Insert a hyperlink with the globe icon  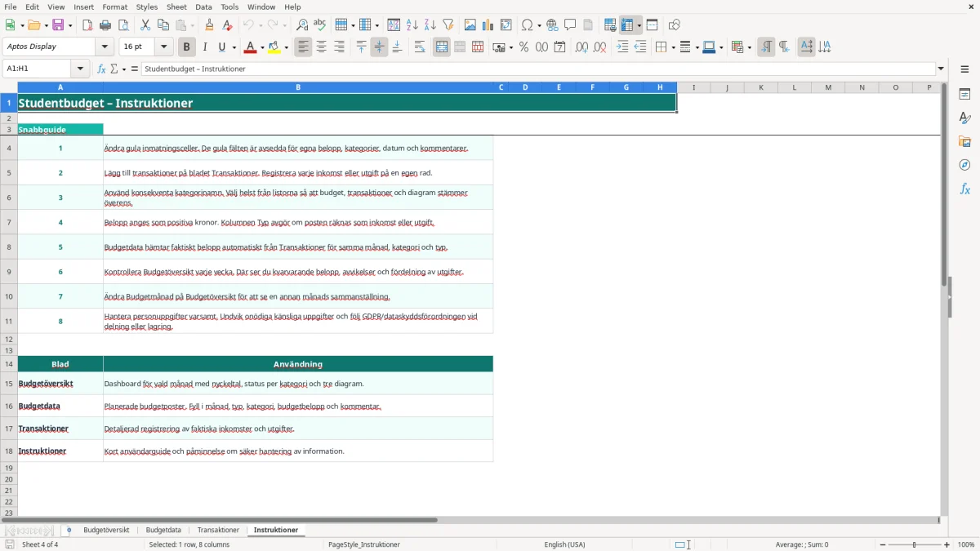pos(552,25)
